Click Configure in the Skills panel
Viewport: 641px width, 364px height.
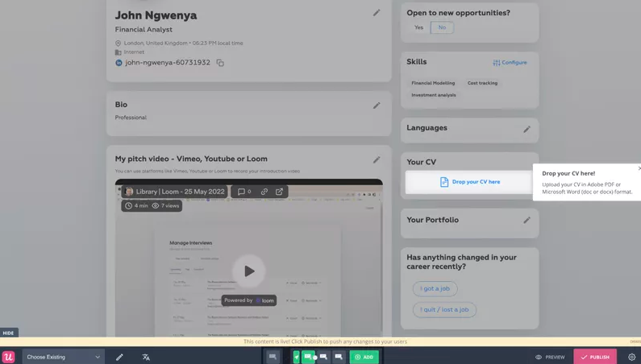point(510,63)
